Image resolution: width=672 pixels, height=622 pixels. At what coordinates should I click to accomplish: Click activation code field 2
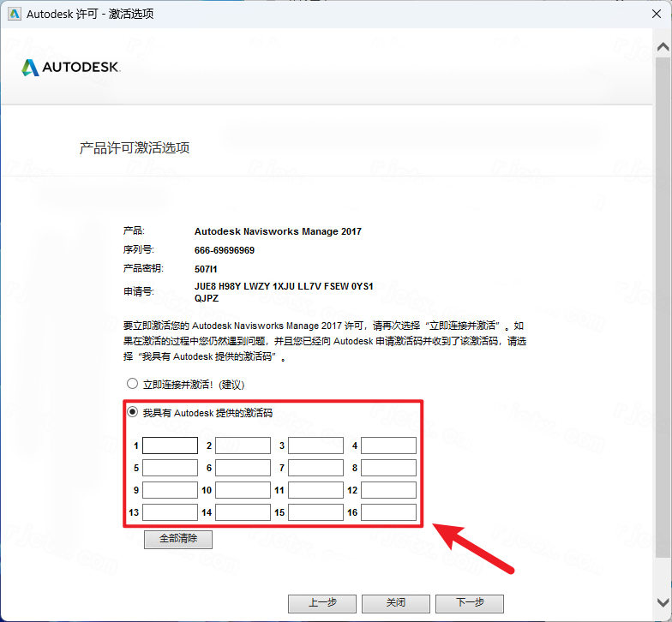click(x=243, y=446)
